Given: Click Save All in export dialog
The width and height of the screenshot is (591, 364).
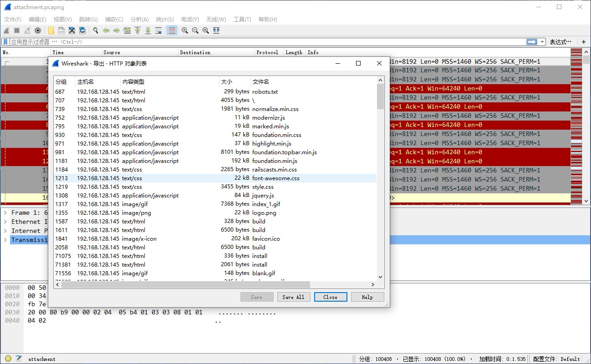Looking at the screenshot, I should [x=293, y=297].
